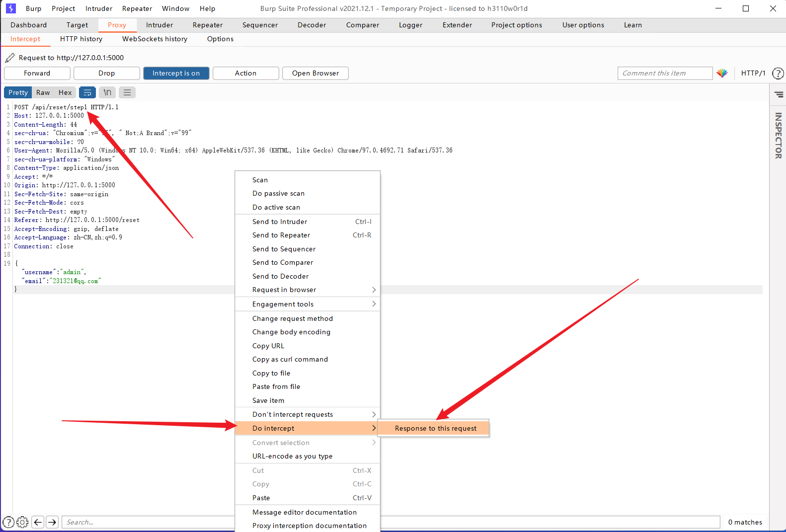Switch to Hex view
This screenshot has height=532, width=786.
pyautogui.click(x=65, y=92)
